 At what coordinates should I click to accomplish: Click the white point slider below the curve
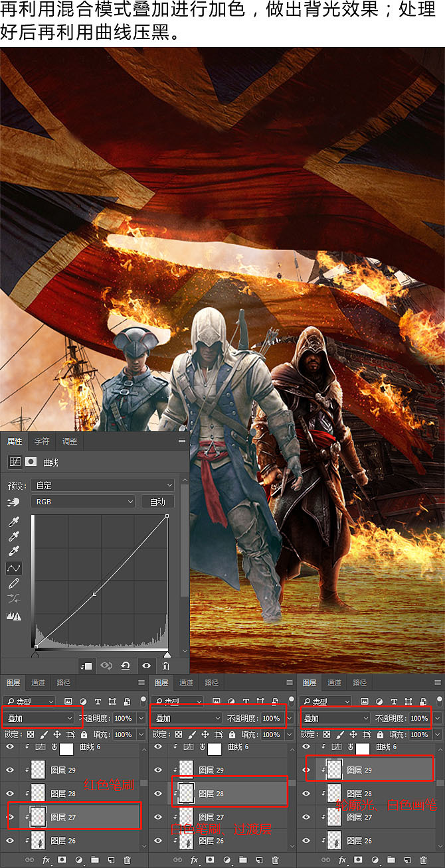coord(167,655)
